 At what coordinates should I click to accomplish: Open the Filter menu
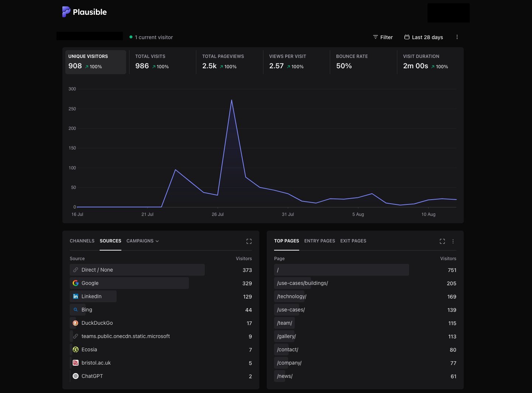[x=383, y=37]
